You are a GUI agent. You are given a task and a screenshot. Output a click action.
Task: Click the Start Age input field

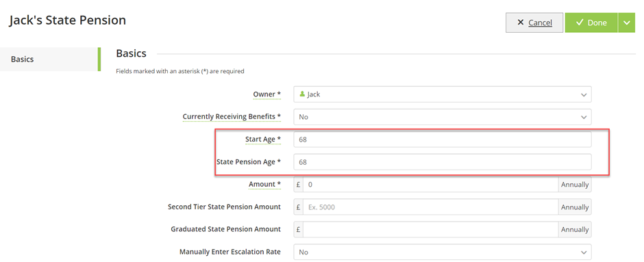[x=443, y=140]
